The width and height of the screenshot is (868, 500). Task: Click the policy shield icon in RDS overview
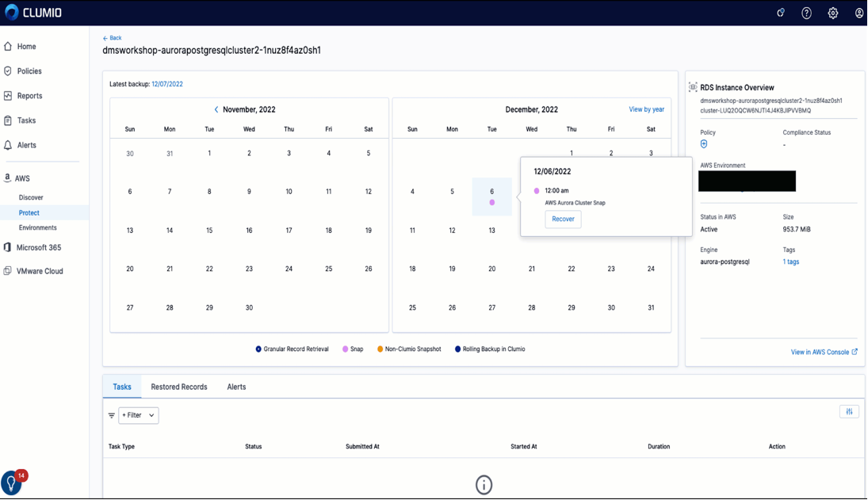(x=704, y=143)
